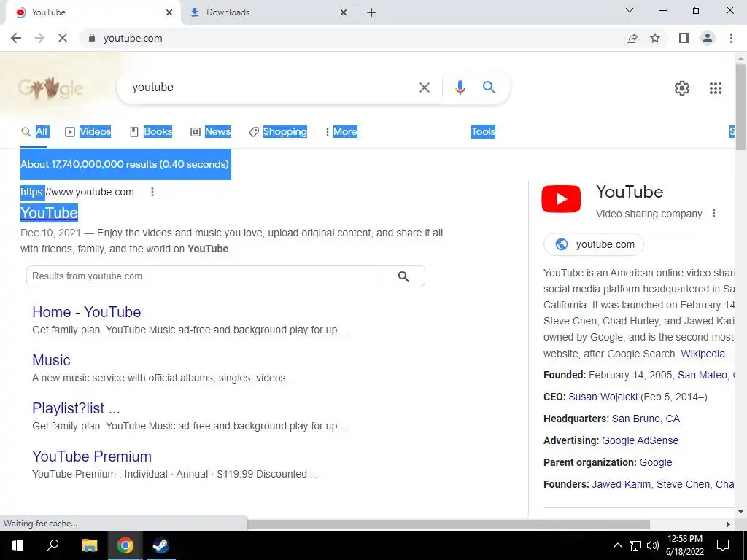Open File Explorer from taskbar
The image size is (747, 560).
tap(89, 545)
